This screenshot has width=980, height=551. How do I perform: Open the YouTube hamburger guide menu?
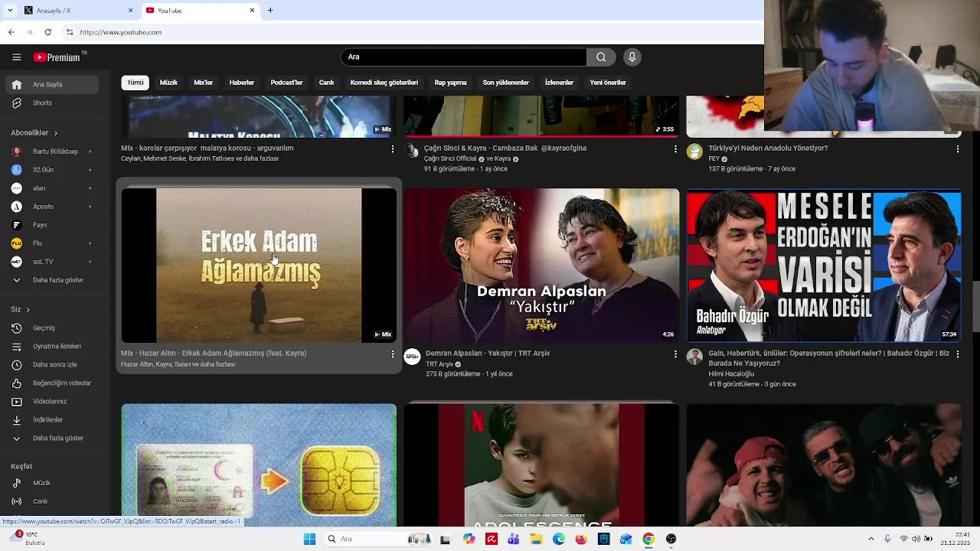[16, 57]
